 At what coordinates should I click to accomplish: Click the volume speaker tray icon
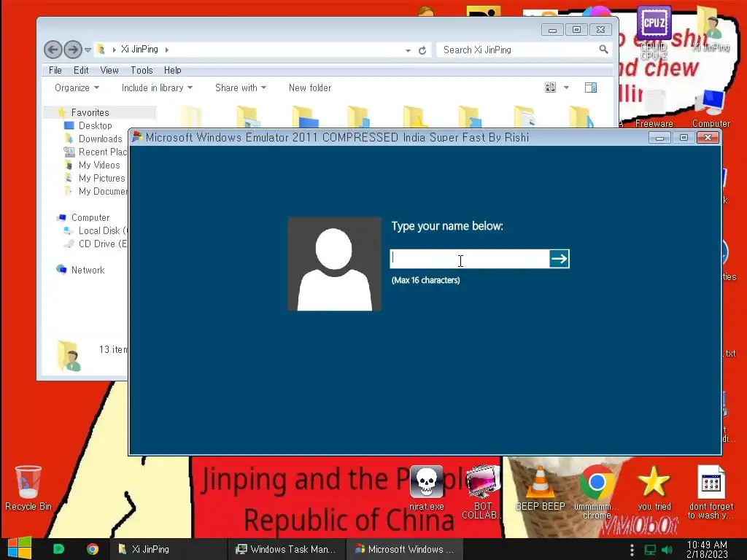click(x=667, y=550)
